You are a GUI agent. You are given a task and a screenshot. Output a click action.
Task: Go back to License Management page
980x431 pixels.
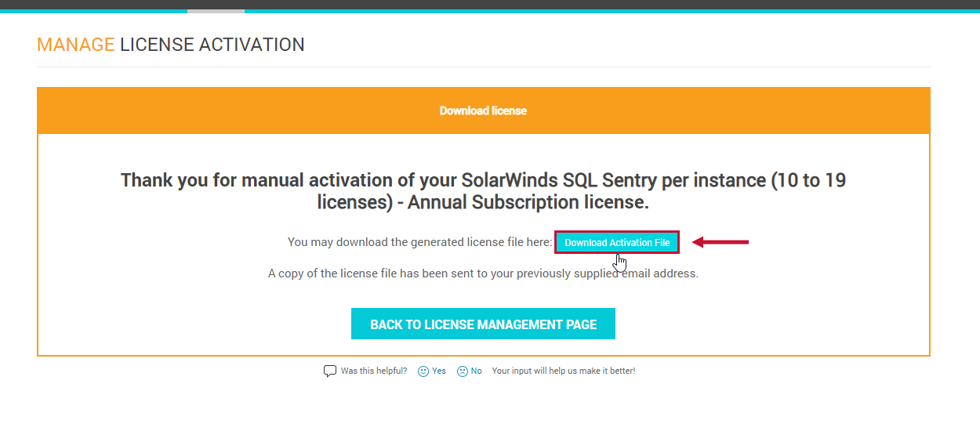point(483,324)
